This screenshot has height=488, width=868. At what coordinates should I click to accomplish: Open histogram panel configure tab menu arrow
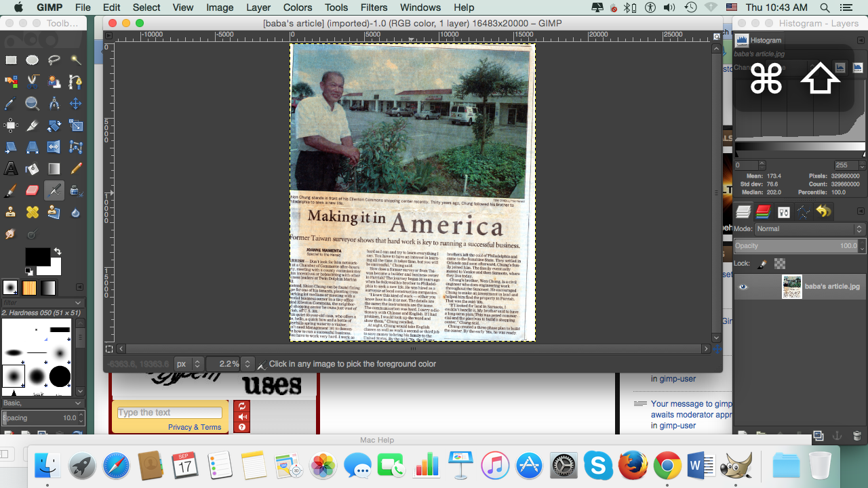tap(861, 41)
